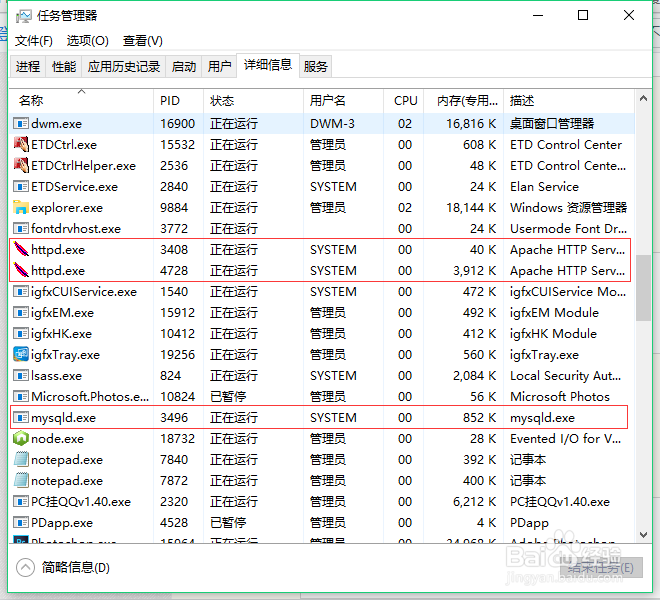Click the DWM-3 user name cell
Viewport: 660px width, 600px height.
332,123
